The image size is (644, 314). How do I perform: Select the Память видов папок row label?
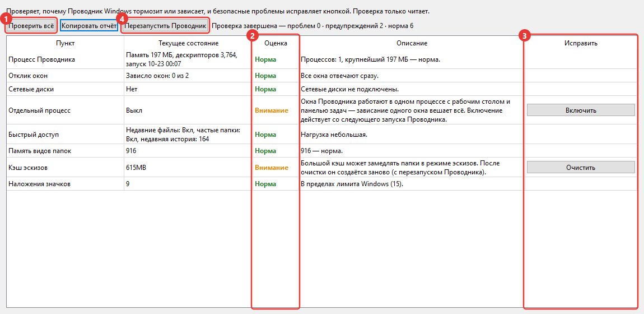tap(40, 151)
